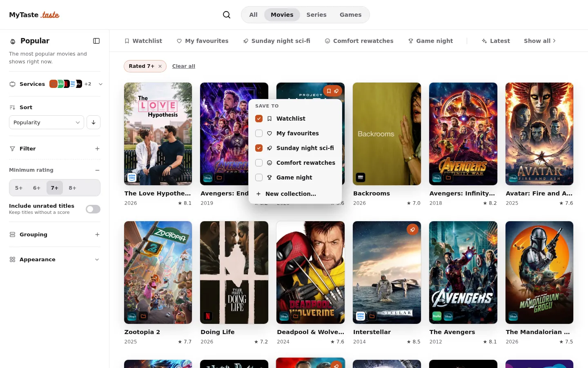
Task: Click Disney+ badge on Mandalorian poster
Action: [x=513, y=316]
